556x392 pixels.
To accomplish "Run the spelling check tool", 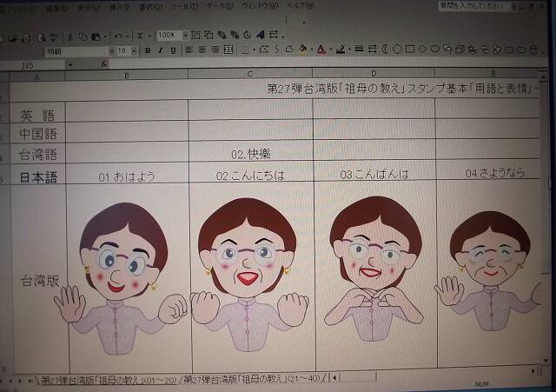I will [x=54, y=37].
